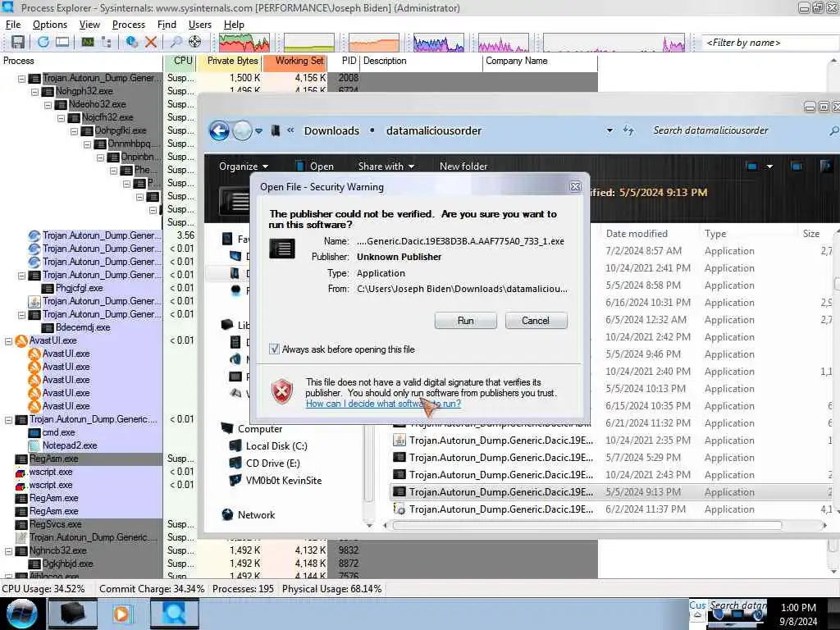
Task: Click the Filter by name field
Action: tap(769, 43)
